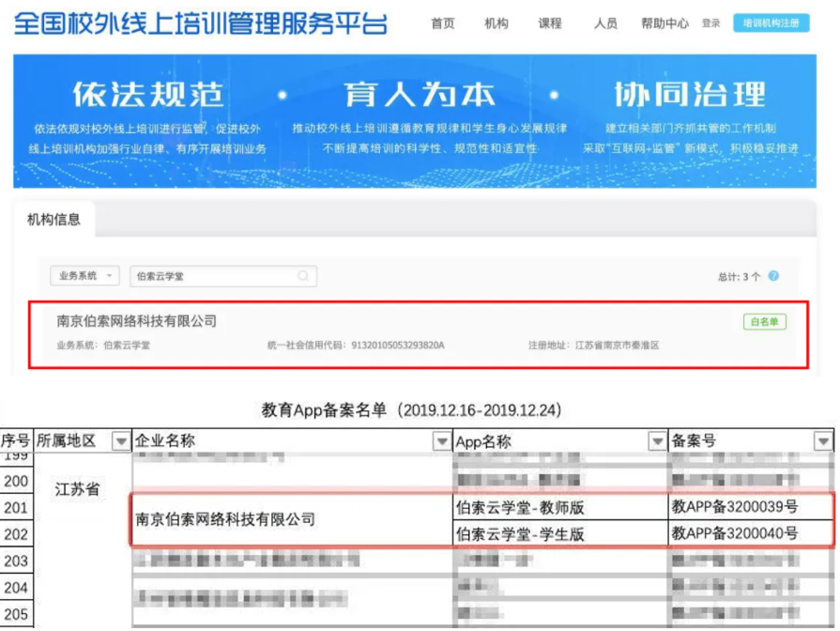
Task: Click the 育人为本 banner heading
Action: (420, 94)
